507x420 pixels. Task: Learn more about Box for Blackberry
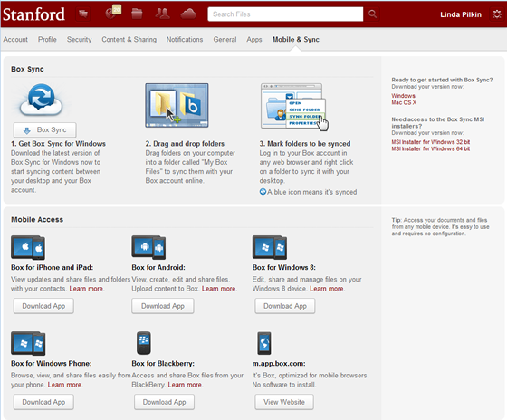pos(185,385)
